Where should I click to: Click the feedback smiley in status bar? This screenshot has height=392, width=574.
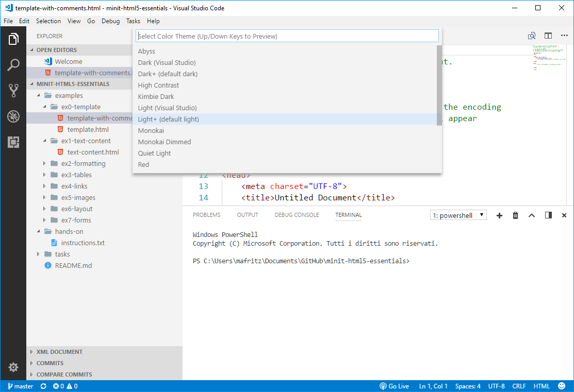pyautogui.click(x=562, y=386)
